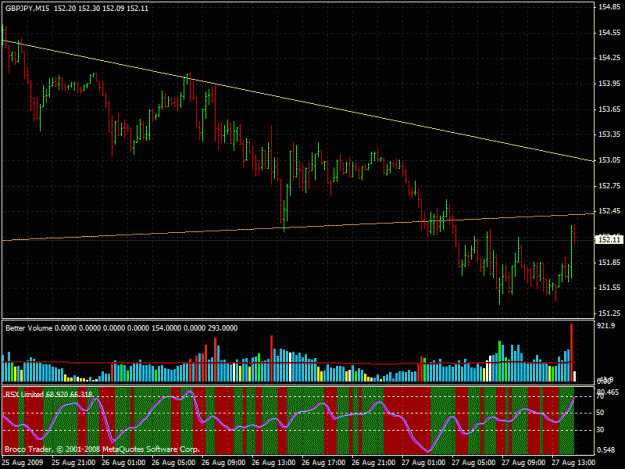Click the 154.85 price axis label
This screenshot has width=625, height=469.
click(x=609, y=7)
